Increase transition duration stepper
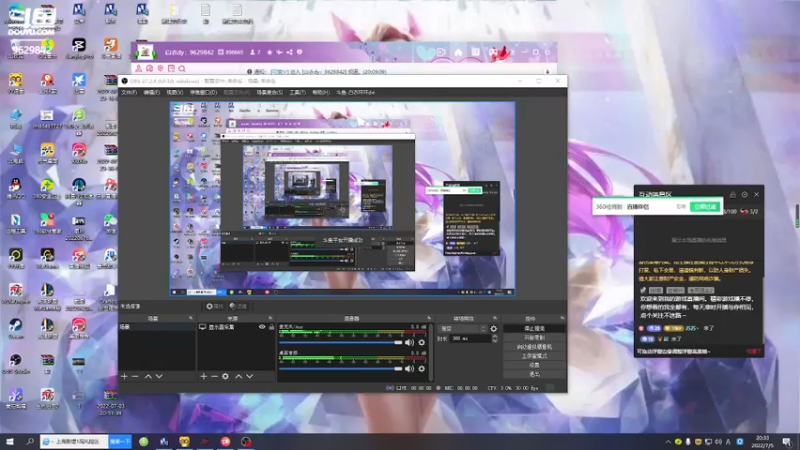 494,336
